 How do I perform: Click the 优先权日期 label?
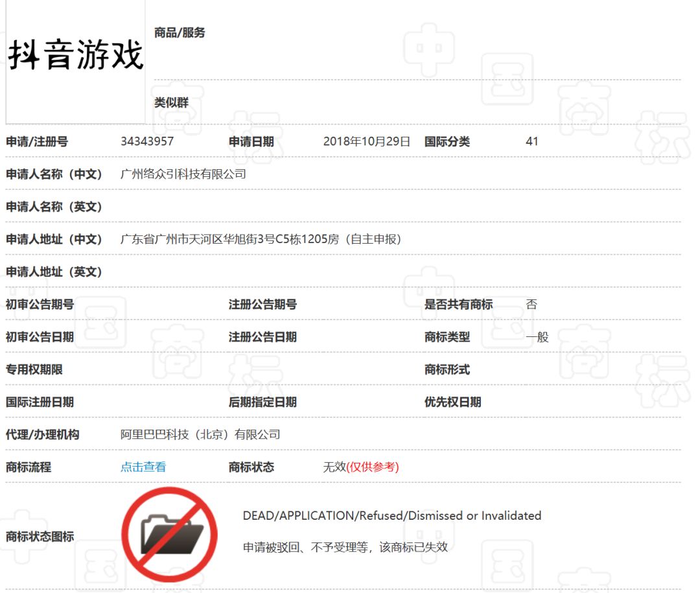(x=452, y=402)
